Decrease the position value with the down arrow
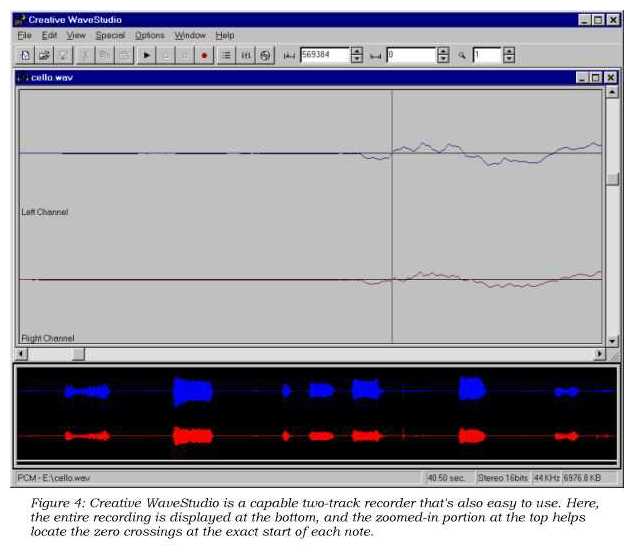The image size is (634, 556). [x=357, y=59]
